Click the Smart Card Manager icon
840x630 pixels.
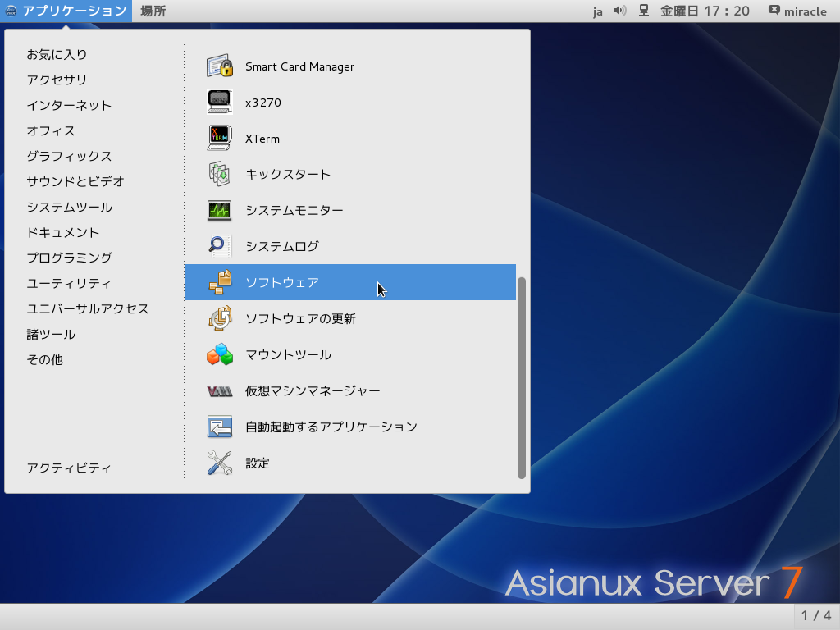pos(220,66)
